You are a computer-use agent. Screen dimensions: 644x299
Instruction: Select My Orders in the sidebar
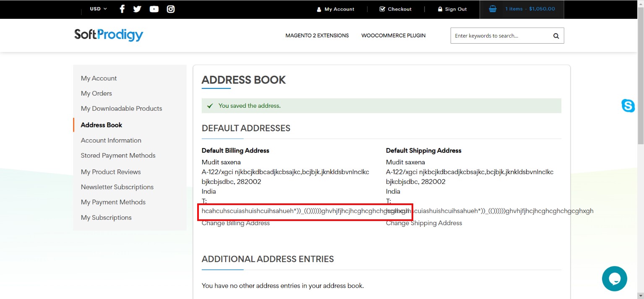point(96,93)
